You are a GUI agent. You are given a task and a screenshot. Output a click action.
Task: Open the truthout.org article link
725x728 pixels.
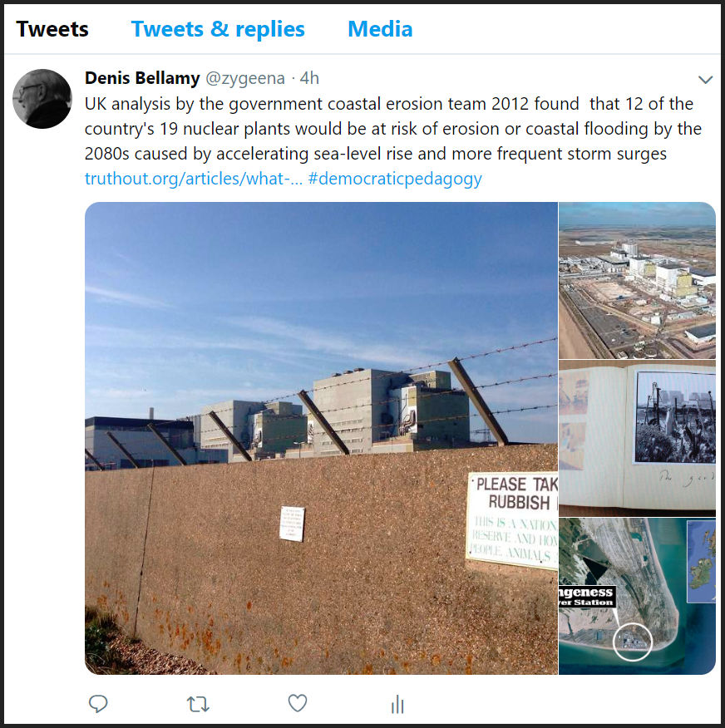click(193, 179)
